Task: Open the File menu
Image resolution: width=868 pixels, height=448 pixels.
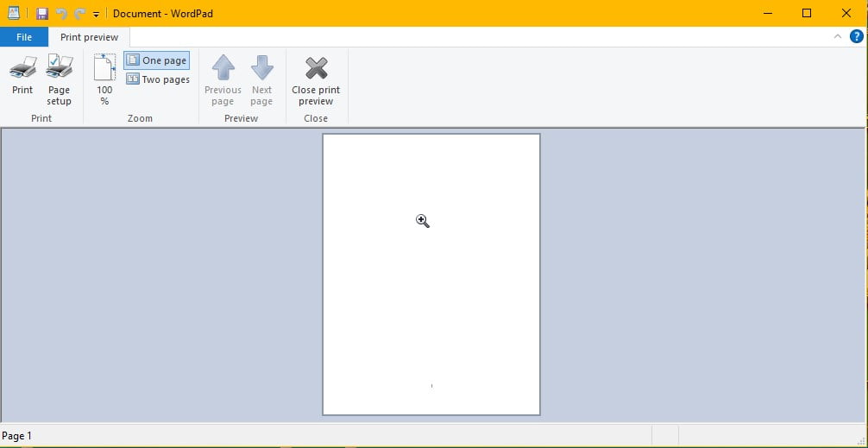Action: [24, 37]
